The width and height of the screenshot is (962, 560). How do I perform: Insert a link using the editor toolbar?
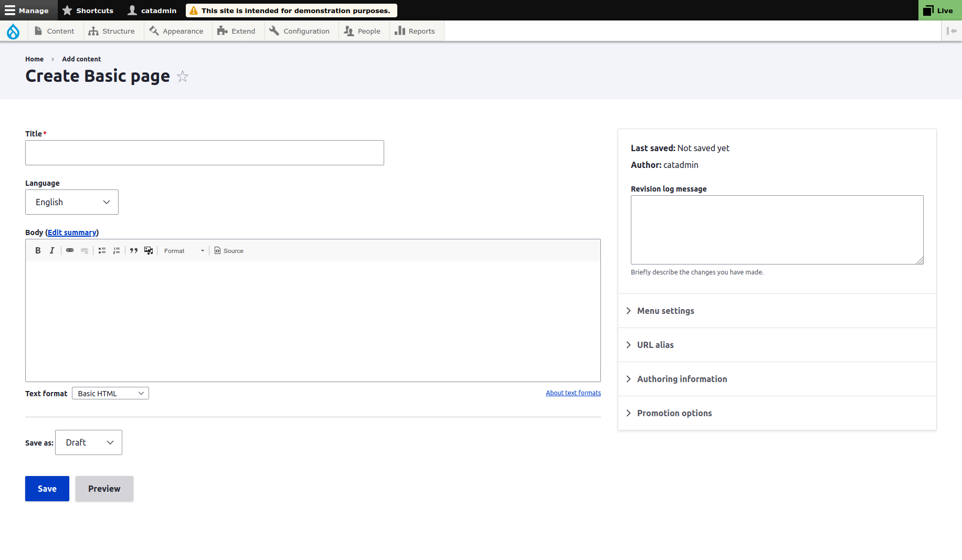70,250
